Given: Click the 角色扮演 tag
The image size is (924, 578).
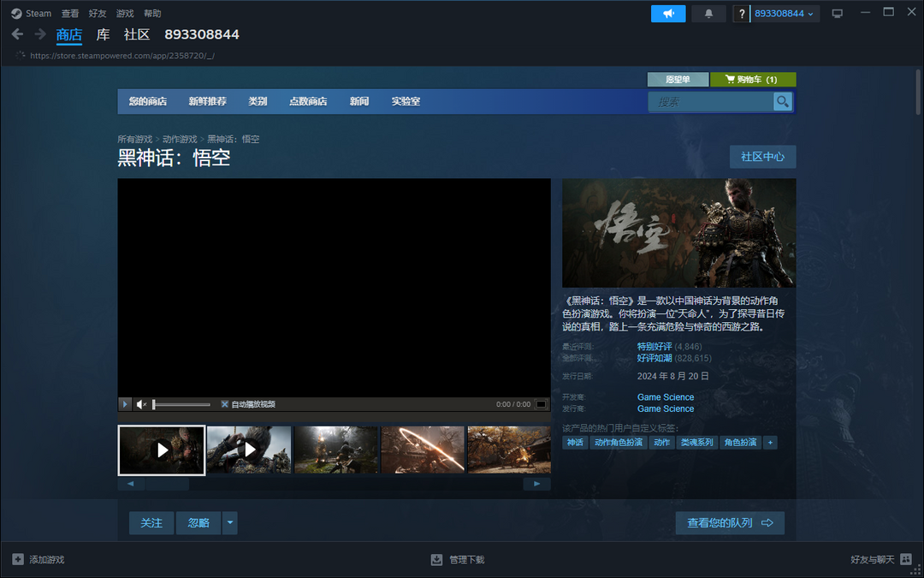Looking at the screenshot, I should pos(740,443).
